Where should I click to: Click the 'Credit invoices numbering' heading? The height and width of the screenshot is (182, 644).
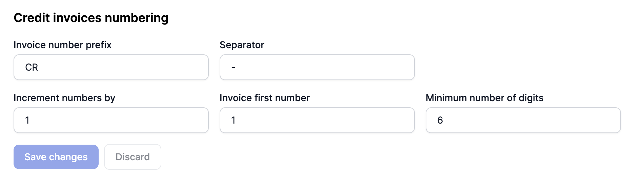tap(91, 18)
